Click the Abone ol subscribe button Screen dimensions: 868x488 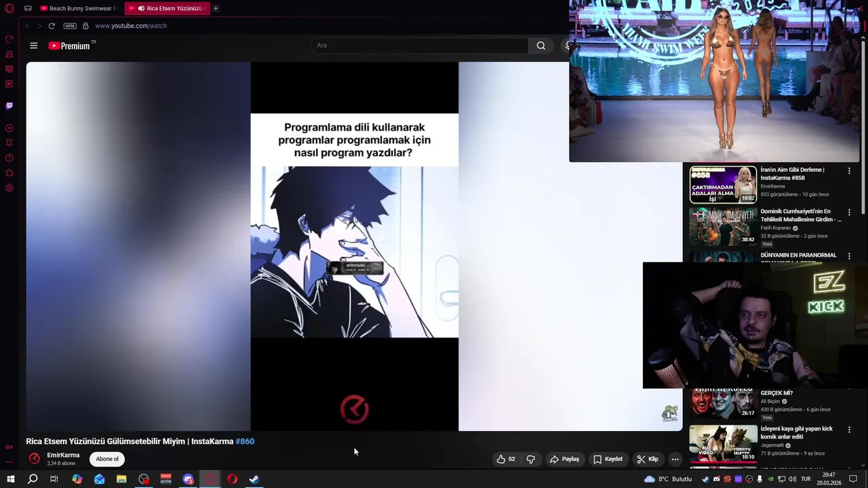tap(107, 459)
